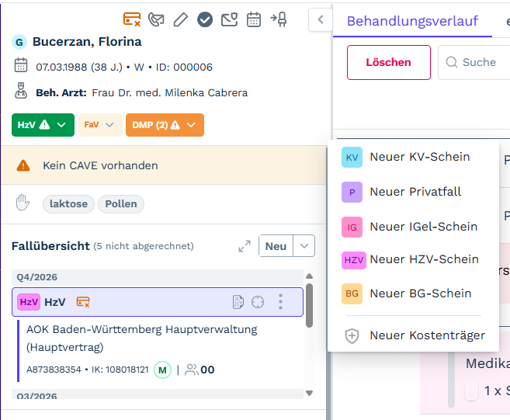Screen dimensions: 510x420
Task: Select the HzV case row in Q4/2026
Action: pyautogui.click(x=158, y=302)
